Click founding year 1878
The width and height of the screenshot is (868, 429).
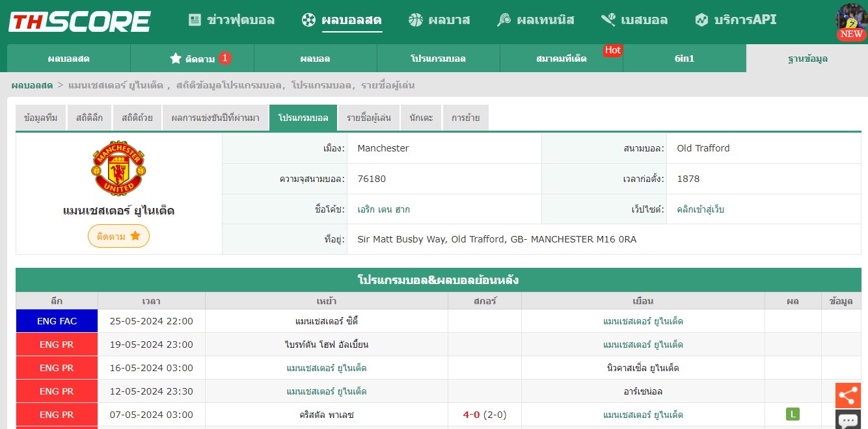pos(688,179)
